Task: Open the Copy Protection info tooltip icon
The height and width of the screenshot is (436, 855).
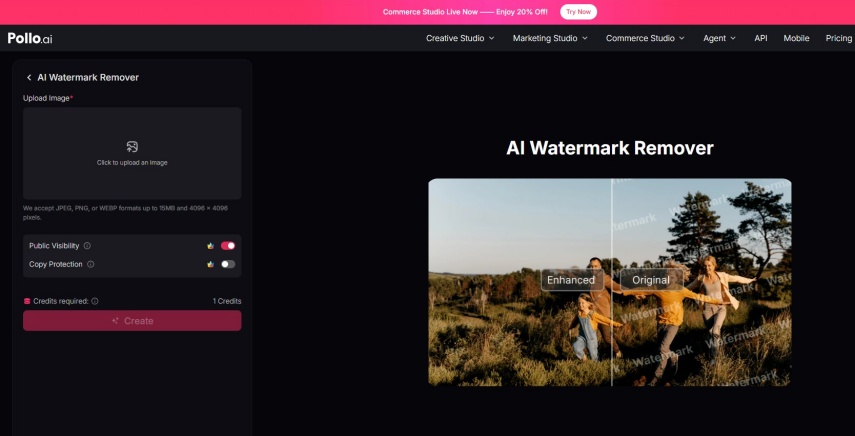Action: [91, 264]
